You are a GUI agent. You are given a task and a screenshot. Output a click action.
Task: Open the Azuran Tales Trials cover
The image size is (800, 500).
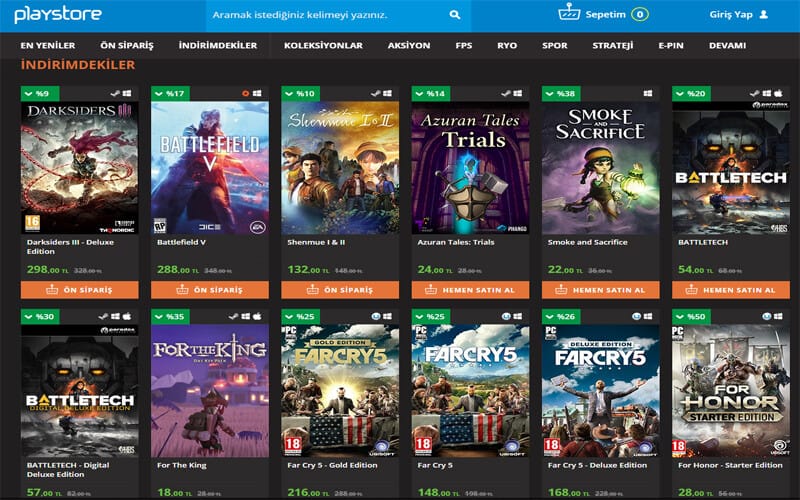(470, 168)
